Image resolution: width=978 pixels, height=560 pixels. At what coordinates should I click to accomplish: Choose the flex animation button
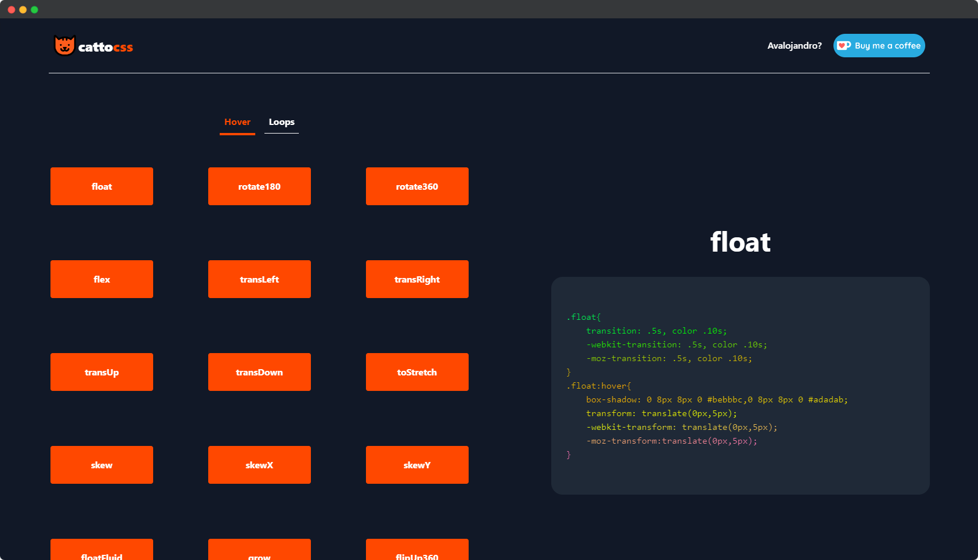(102, 279)
